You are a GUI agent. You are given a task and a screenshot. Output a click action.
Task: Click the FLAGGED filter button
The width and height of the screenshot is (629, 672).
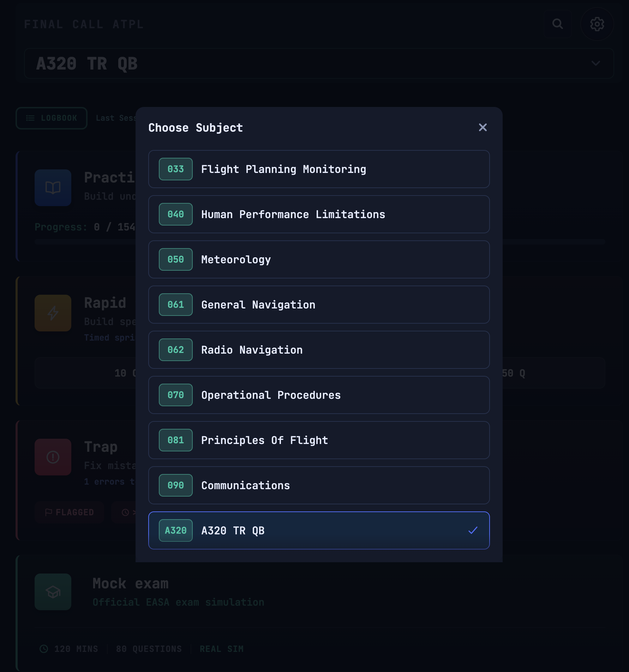(70, 512)
